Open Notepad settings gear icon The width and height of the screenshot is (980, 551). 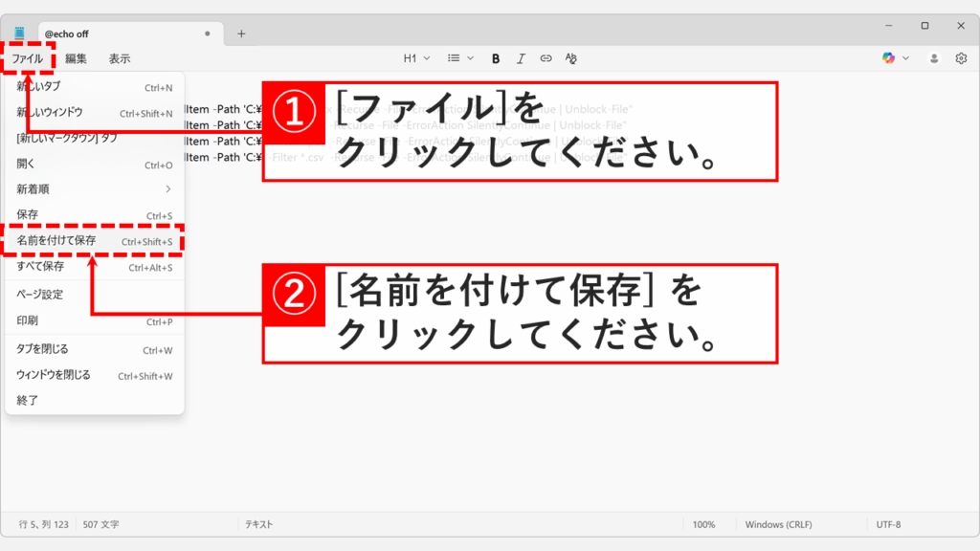(x=961, y=58)
